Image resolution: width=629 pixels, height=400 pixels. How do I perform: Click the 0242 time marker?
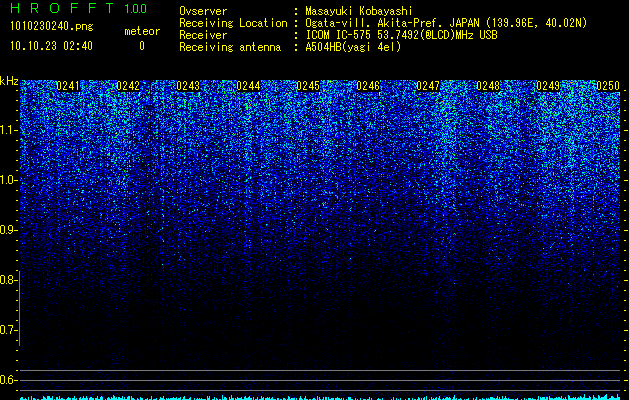[x=128, y=86]
